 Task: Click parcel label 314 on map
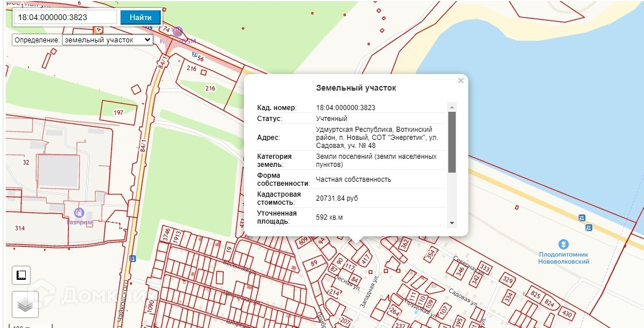pos(20,228)
